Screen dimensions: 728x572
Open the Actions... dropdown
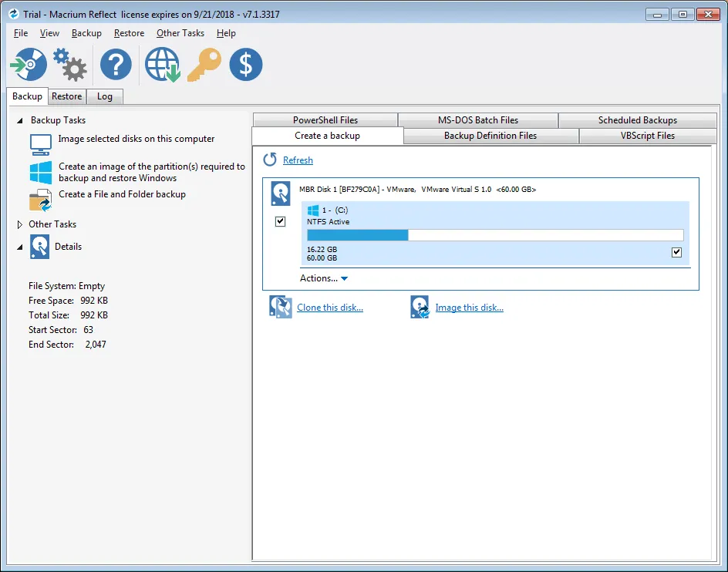click(x=324, y=278)
